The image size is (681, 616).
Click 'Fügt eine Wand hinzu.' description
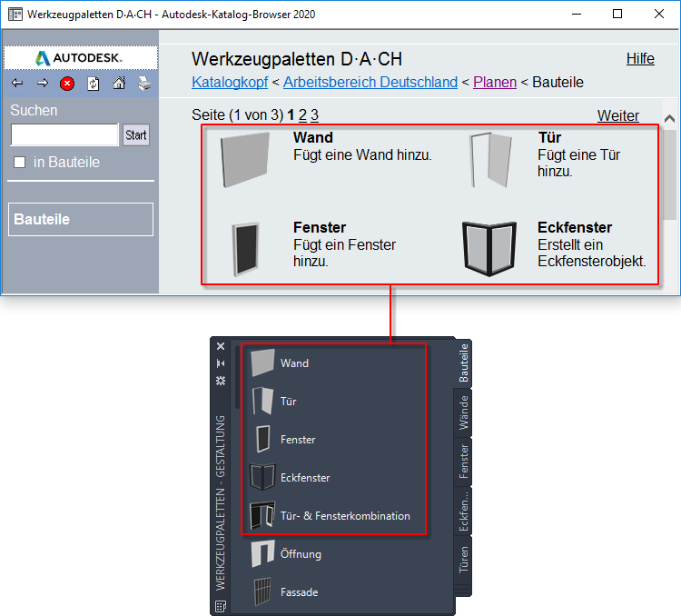[x=362, y=154]
